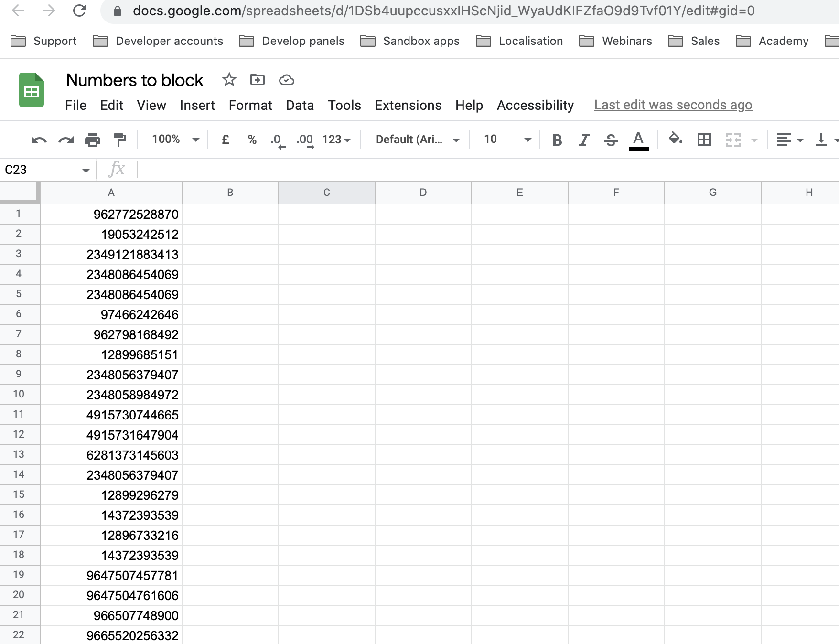Toggle italic formatting
The height and width of the screenshot is (644, 839).
tap(583, 140)
